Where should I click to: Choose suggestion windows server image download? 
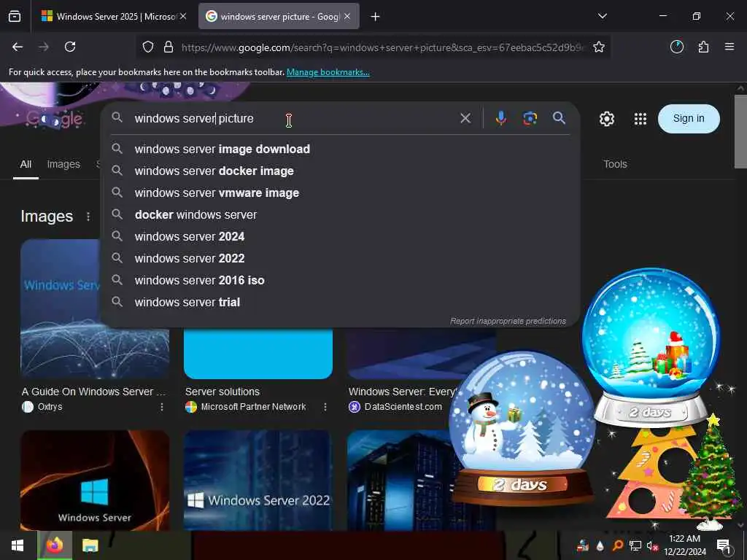(x=340, y=149)
